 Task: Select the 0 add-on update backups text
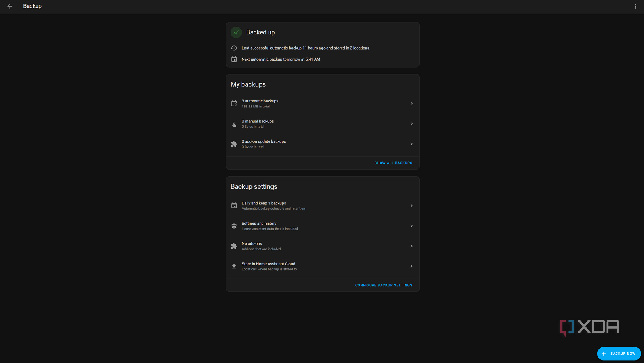click(x=263, y=141)
